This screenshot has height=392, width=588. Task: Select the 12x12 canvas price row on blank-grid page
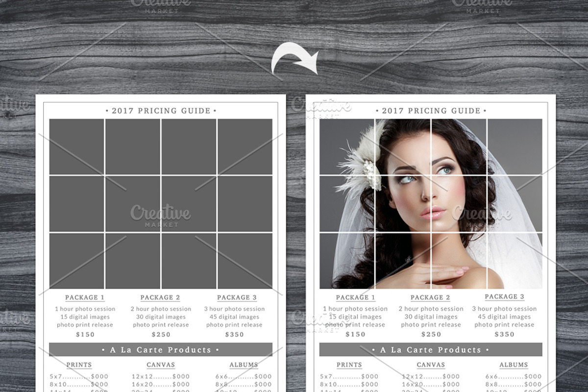tap(161, 377)
